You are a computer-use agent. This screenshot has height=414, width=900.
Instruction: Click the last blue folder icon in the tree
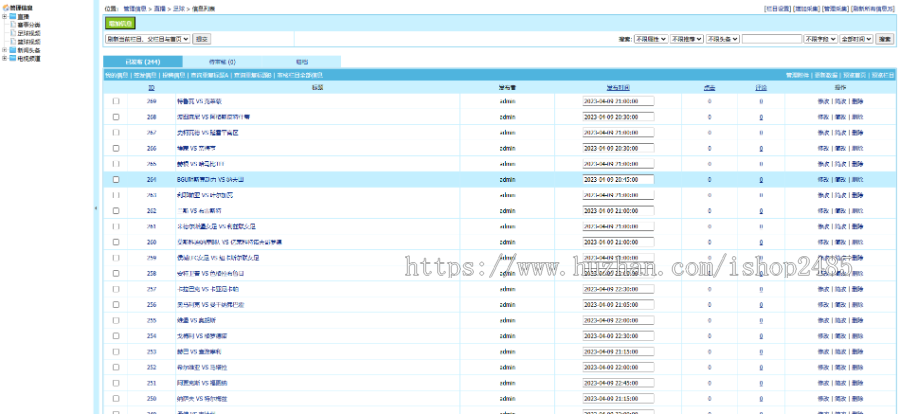pyautogui.click(x=13, y=58)
